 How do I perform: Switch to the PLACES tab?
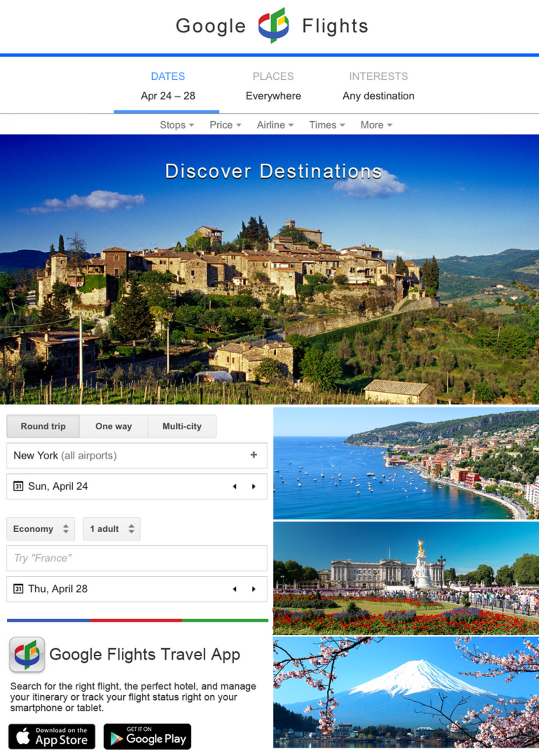[x=273, y=86]
